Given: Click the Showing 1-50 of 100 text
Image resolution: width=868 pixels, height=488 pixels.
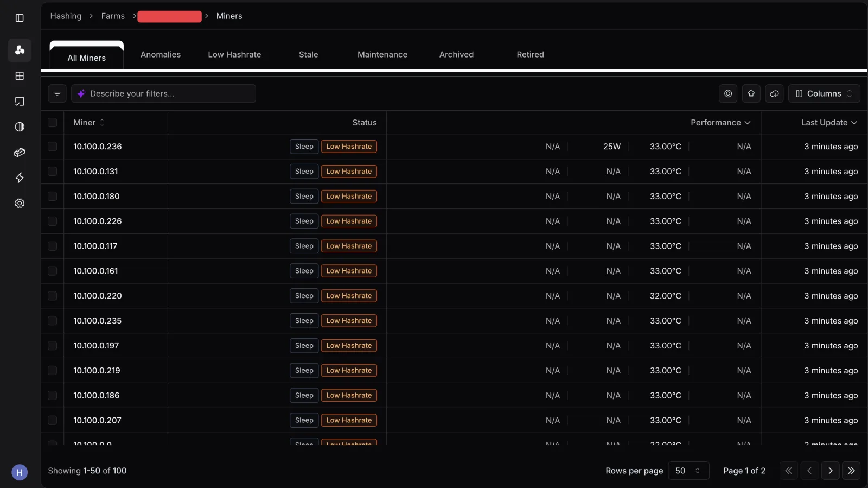Looking at the screenshot, I should (x=87, y=471).
